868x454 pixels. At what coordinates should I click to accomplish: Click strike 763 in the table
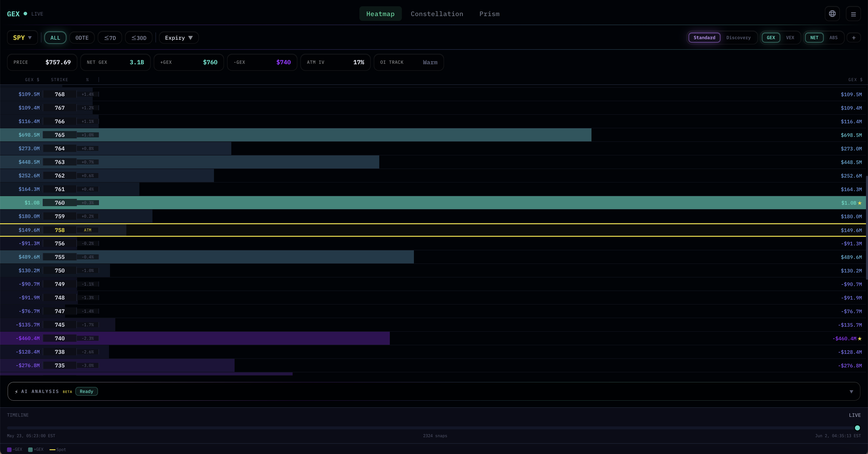60,162
